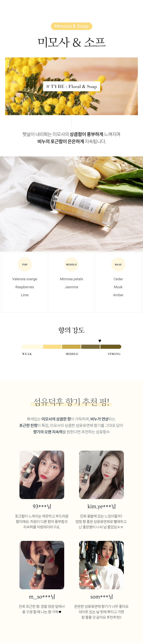The width and height of the screenshot is (143, 644).
Task: Click the middle gold intensity segment
Action: click(x=71, y=347)
